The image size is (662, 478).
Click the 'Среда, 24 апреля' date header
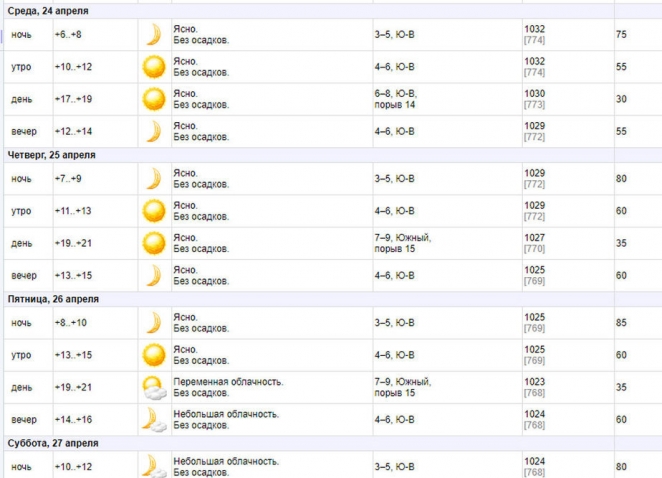click(x=48, y=10)
